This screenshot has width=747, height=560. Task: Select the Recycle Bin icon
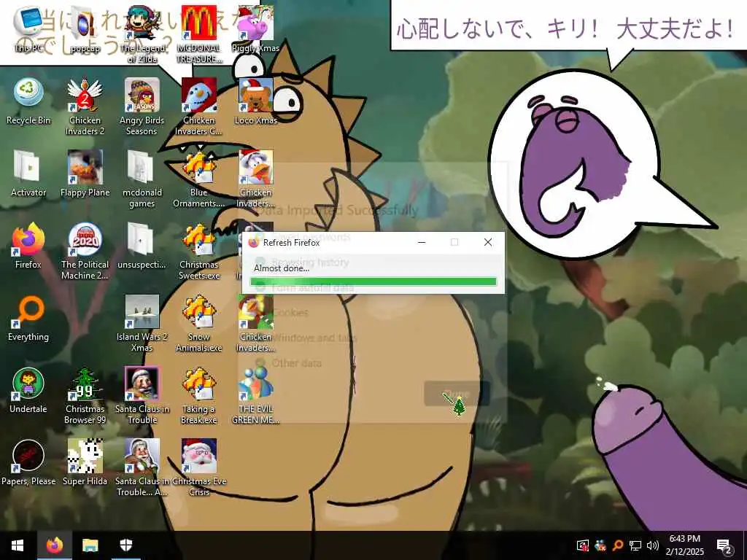point(28,101)
